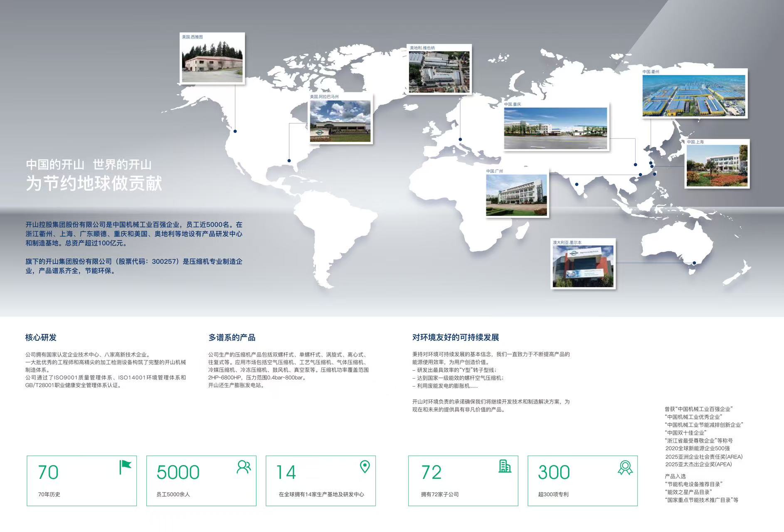Click the 奥地利.维也纳 aerial photo

(x=439, y=72)
